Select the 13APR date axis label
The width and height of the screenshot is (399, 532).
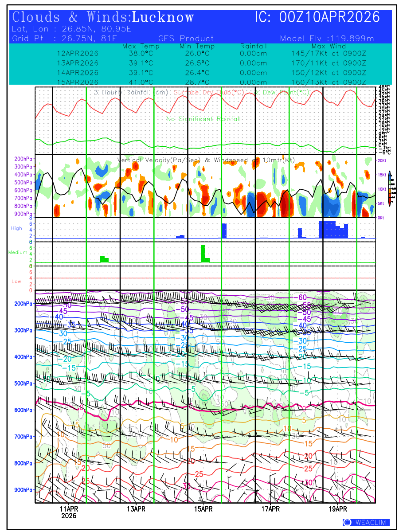pyautogui.click(x=136, y=509)
